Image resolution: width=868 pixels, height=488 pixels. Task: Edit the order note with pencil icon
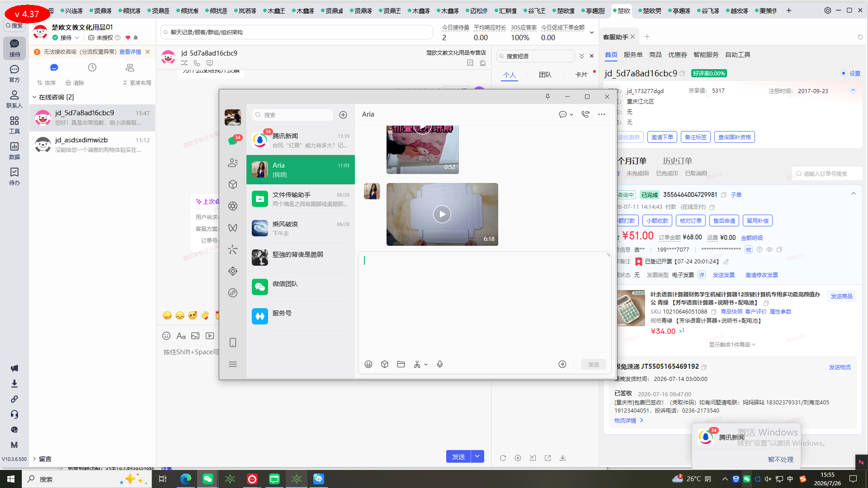point(726,262)
